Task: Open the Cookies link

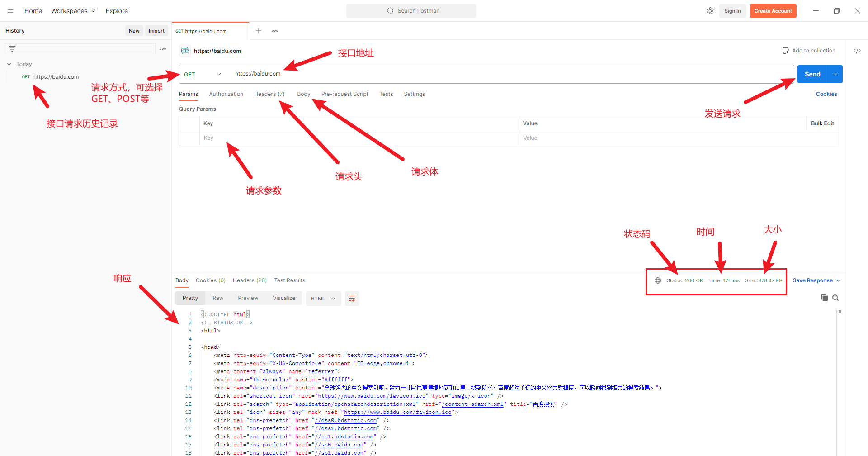Action: pyautogui.click(x=826, y=94)
